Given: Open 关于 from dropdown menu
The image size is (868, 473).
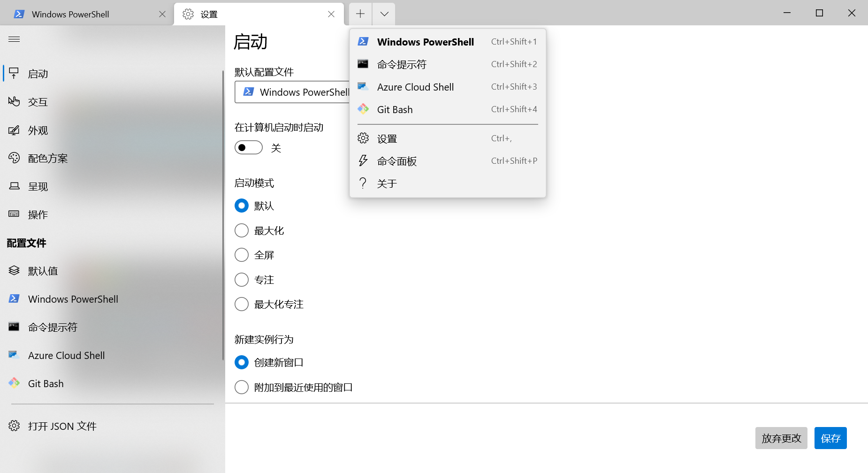Looking at the screenshot, I should click(448, 183).
